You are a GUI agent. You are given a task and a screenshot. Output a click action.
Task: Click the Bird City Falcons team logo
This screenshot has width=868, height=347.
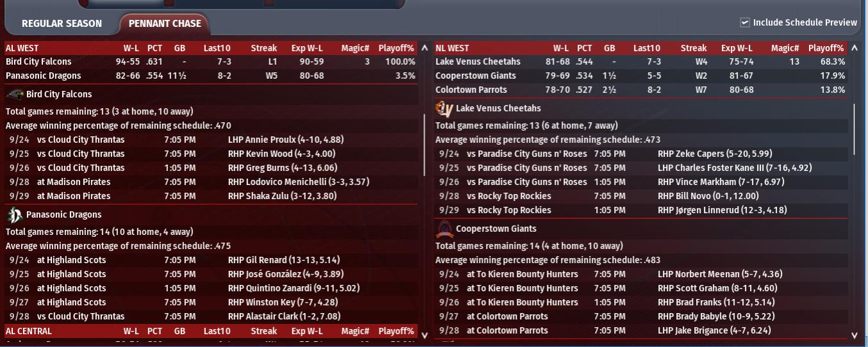click(15, 95)
